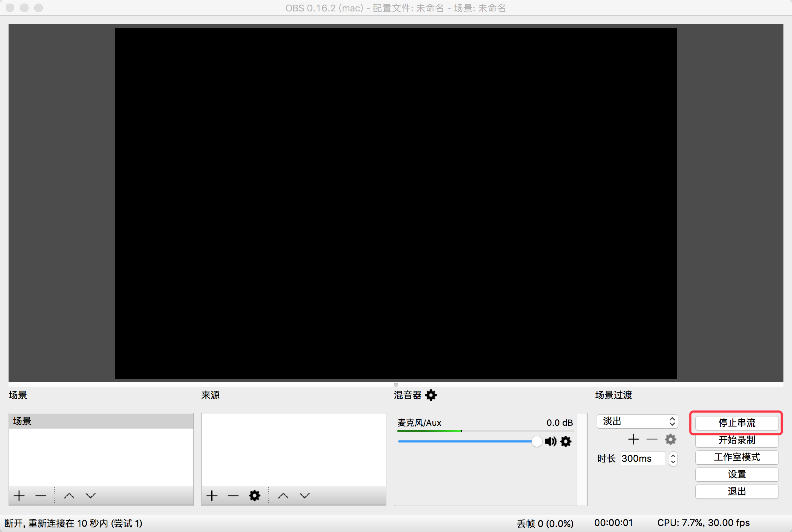Open source properties gear icon
This screenshot has height=532, width=792.
pyautogui.click(x=255, y=495)
